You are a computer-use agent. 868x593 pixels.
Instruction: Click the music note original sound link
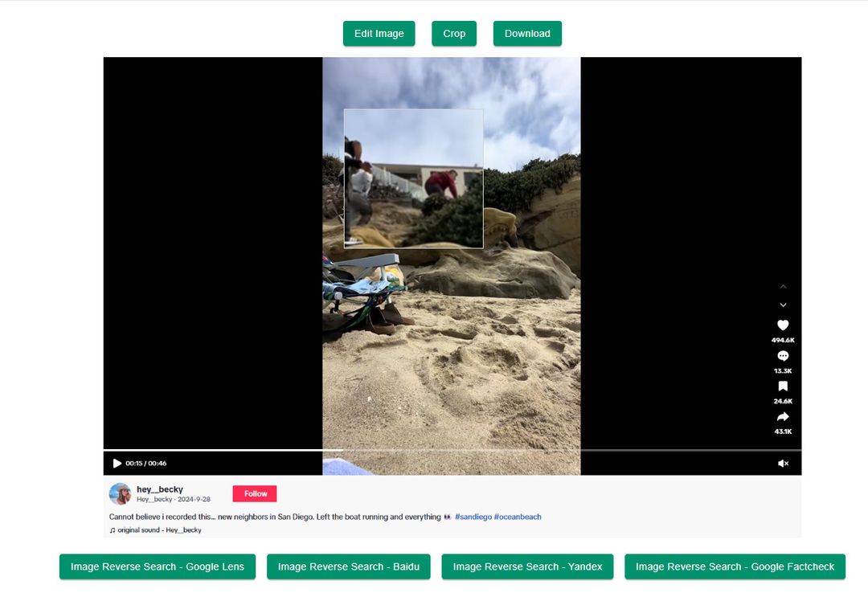tap(156, 530)
